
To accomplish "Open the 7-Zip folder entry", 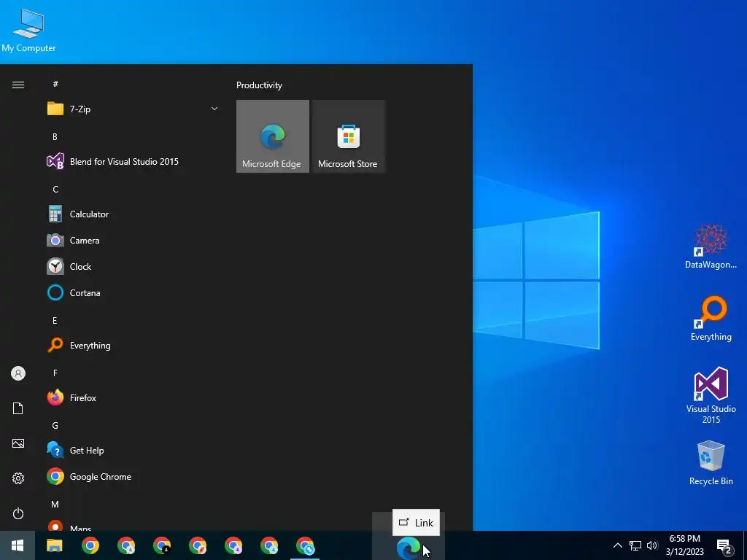I will click(x=133, y=109).
